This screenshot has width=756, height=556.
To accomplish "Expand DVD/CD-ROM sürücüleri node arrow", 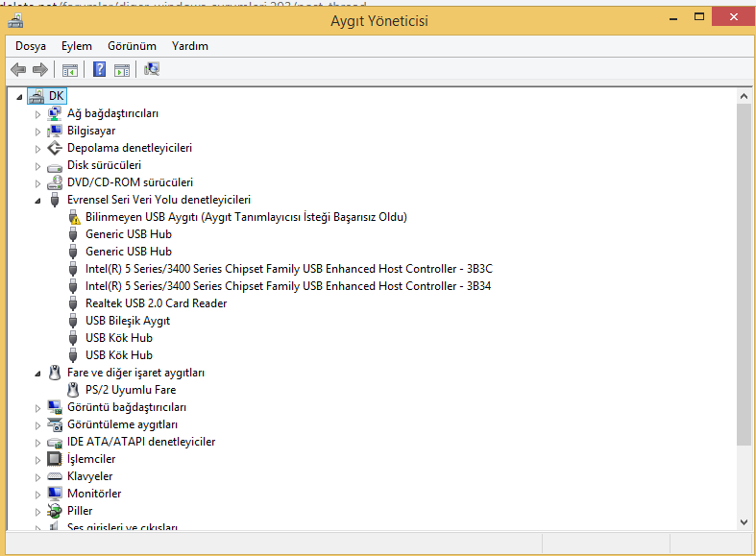I will (x=37, y=184).
